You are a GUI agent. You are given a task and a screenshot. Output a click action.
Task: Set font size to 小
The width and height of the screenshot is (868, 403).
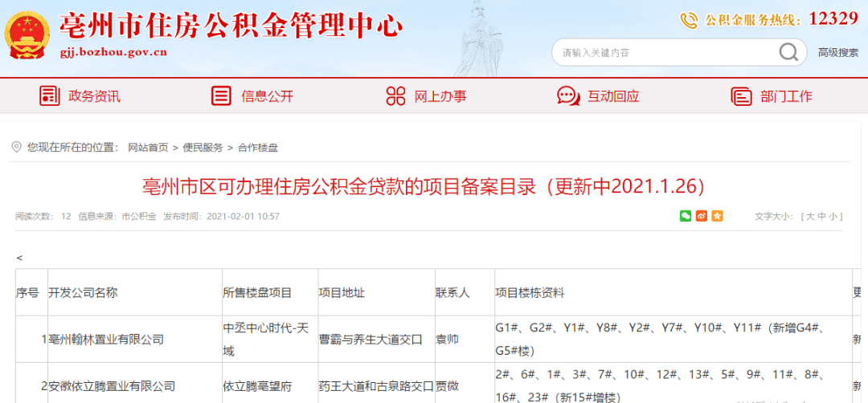point(833,216)
